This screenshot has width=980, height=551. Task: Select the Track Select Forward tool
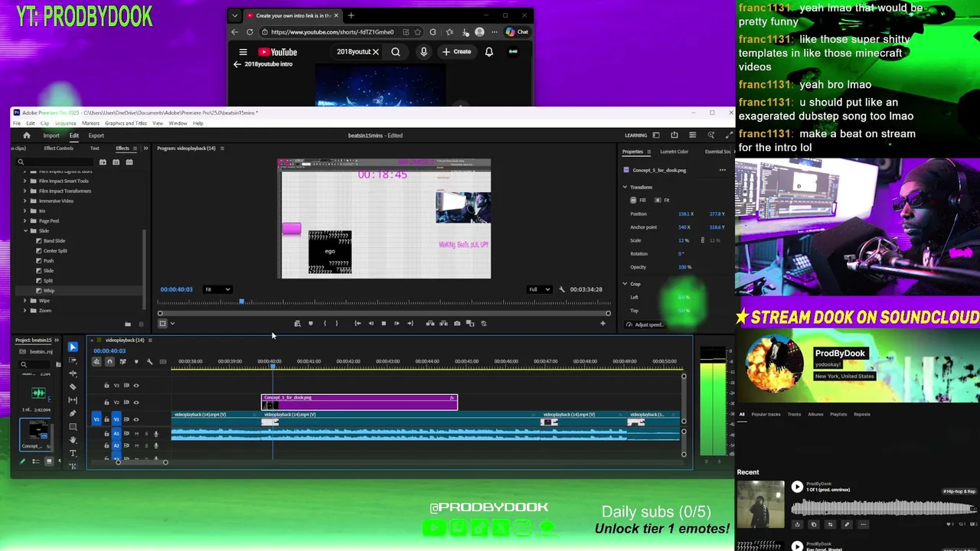pyautogui.click(x=73, y=360)
